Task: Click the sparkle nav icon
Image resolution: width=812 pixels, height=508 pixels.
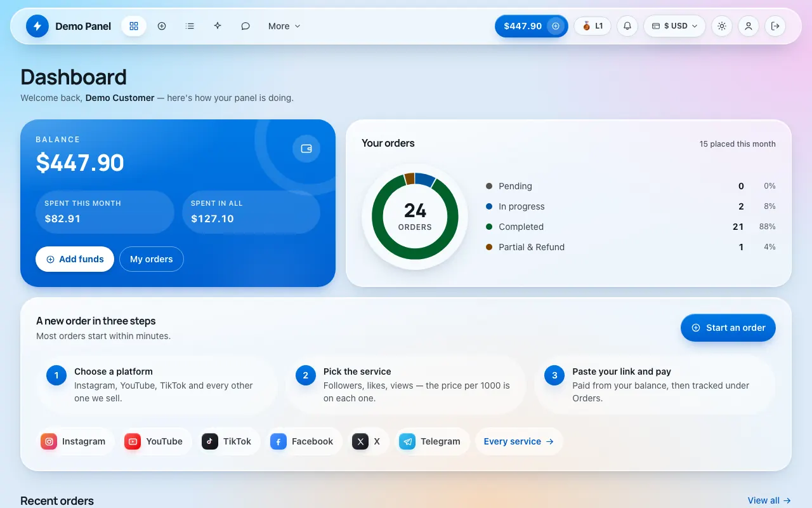Action: (218, 26)
